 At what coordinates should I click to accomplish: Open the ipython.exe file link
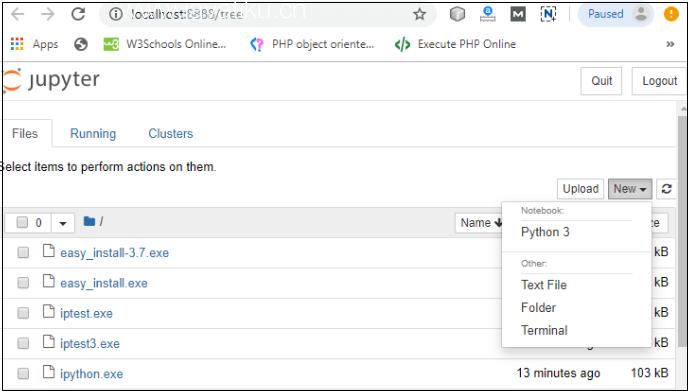(92, 374)
